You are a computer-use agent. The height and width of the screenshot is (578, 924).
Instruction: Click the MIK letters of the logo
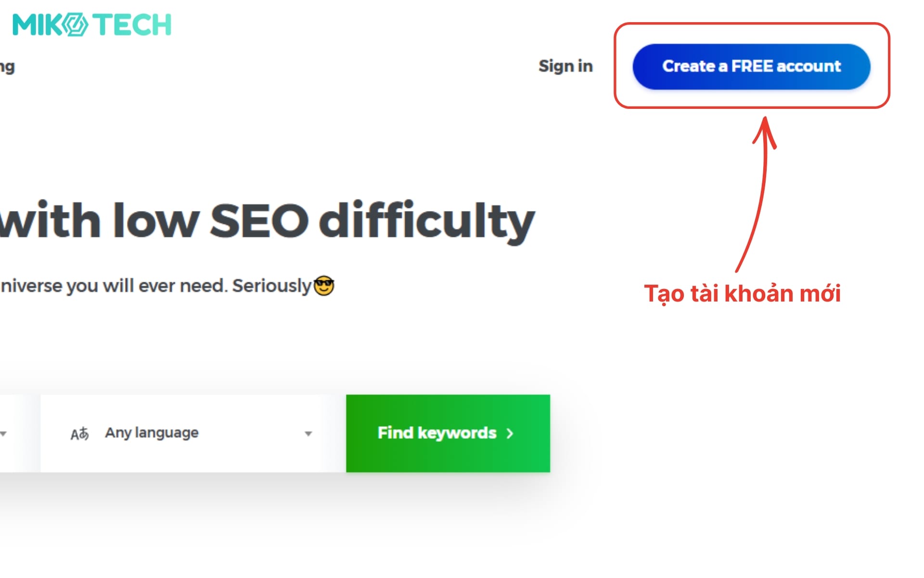tap(37, 25)
